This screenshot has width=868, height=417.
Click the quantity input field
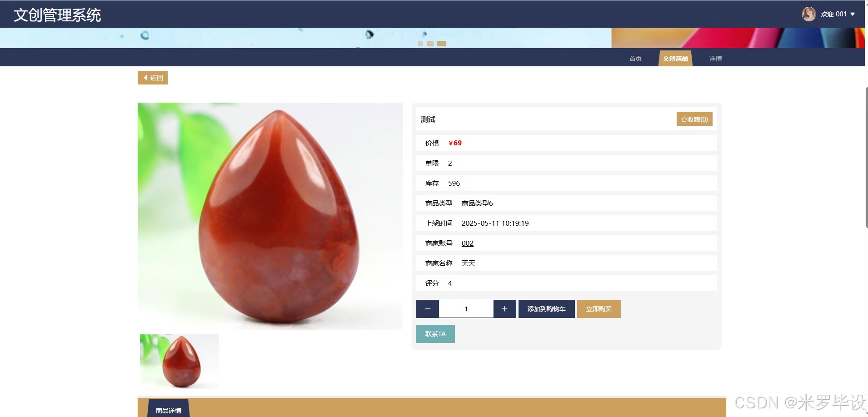point(466,309)
